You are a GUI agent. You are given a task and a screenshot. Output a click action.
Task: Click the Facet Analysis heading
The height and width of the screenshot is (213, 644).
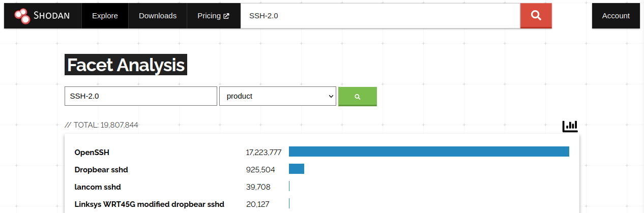pyautogui.click(x=126, y=65)
